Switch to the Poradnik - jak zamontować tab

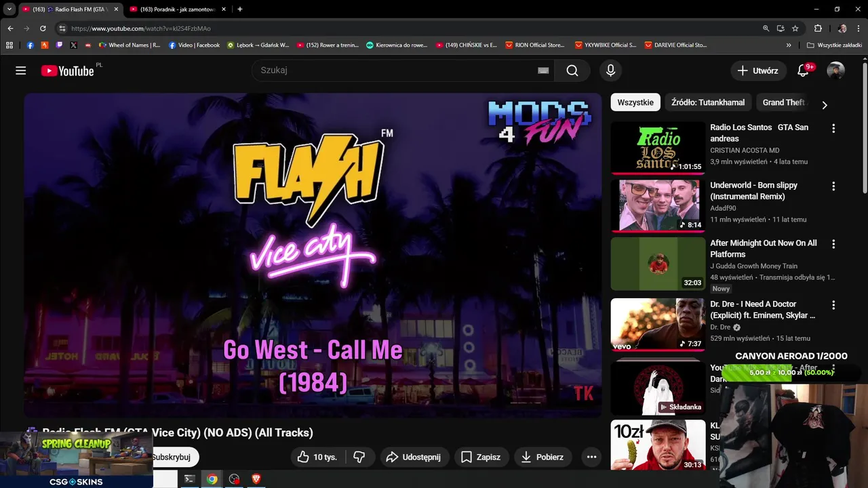point(177,9)
